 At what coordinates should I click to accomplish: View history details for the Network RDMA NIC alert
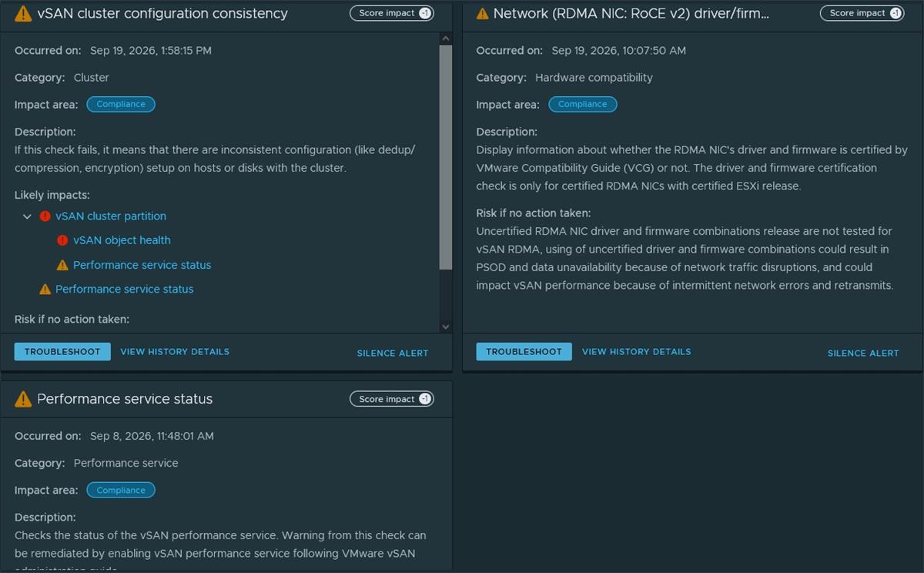[x=637, y=351]
